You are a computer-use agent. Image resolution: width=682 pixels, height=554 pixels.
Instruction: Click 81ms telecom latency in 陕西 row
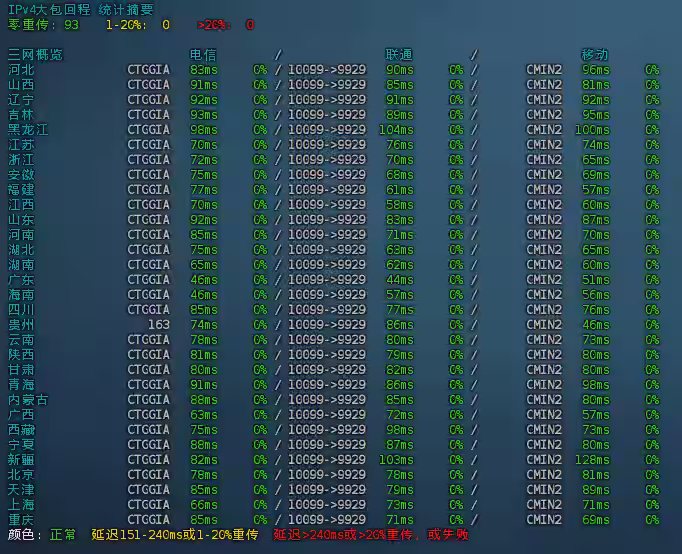pyautogui.click(x=204, y=355)
